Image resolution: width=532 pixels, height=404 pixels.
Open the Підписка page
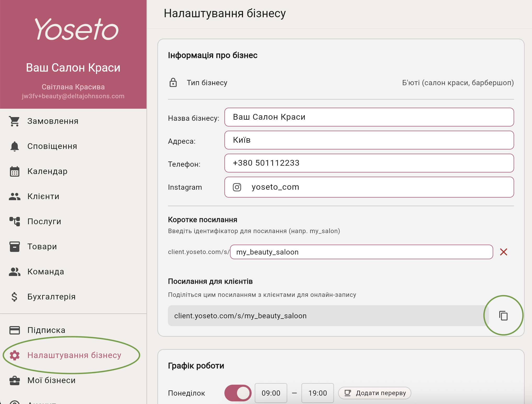tap(73, 330)
